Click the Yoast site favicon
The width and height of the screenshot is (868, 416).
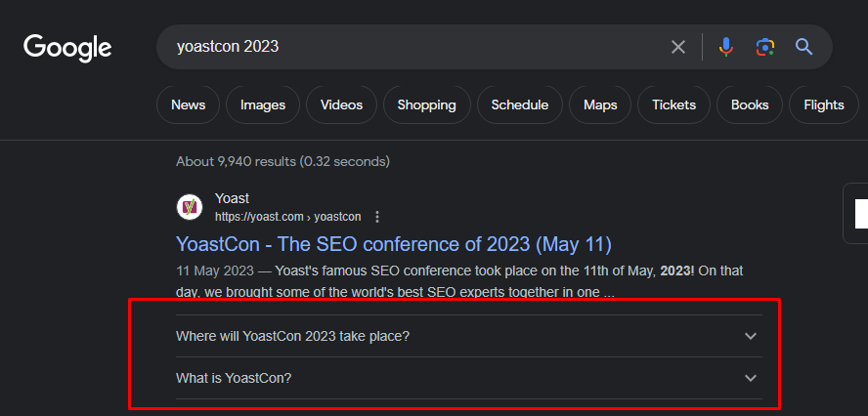pos(190,207)
